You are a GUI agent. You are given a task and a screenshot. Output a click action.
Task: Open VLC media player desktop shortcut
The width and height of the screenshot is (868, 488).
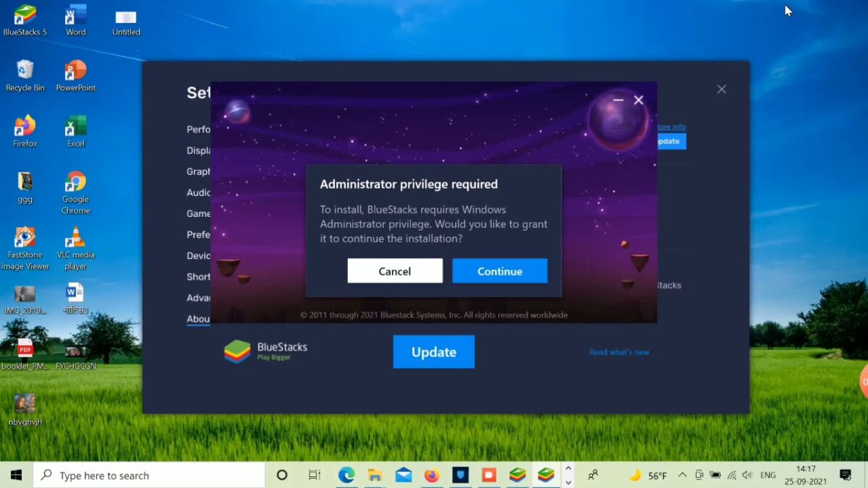click(75, 248)
